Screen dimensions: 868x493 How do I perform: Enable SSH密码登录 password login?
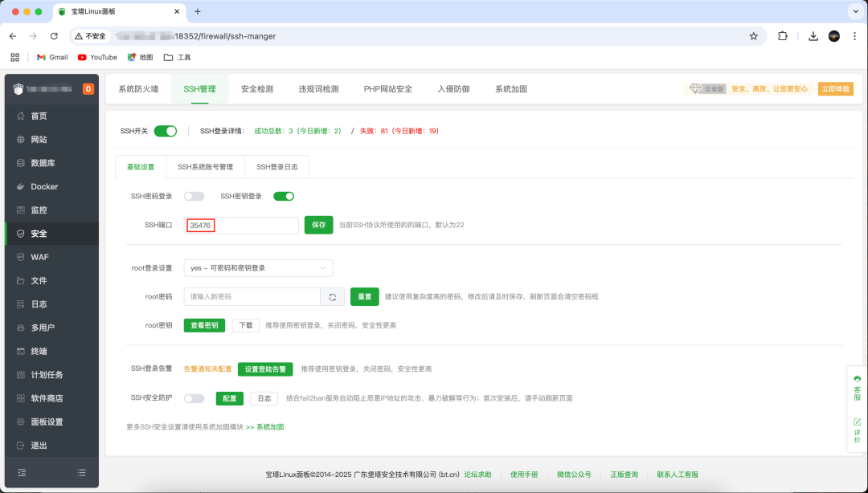click(x=193, y=195)
